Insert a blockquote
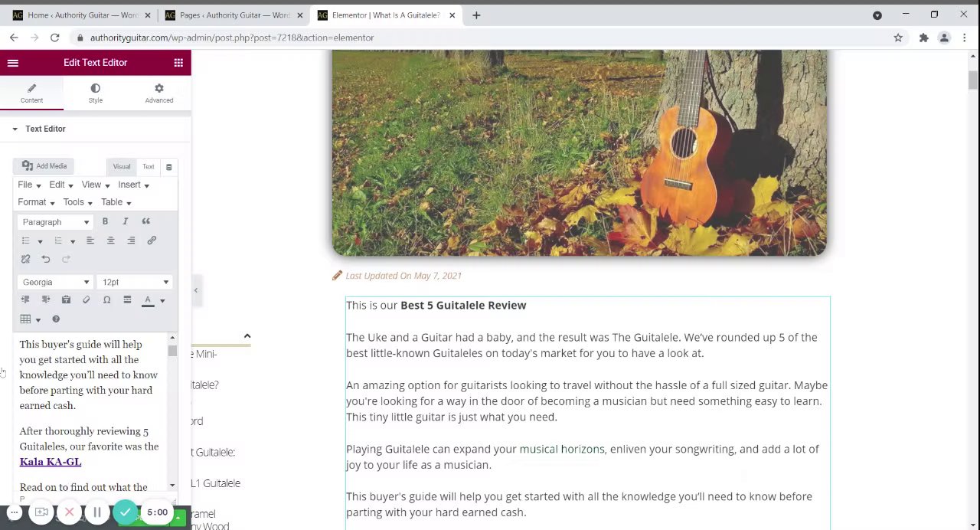980x530 pixels. pos(145,222)
